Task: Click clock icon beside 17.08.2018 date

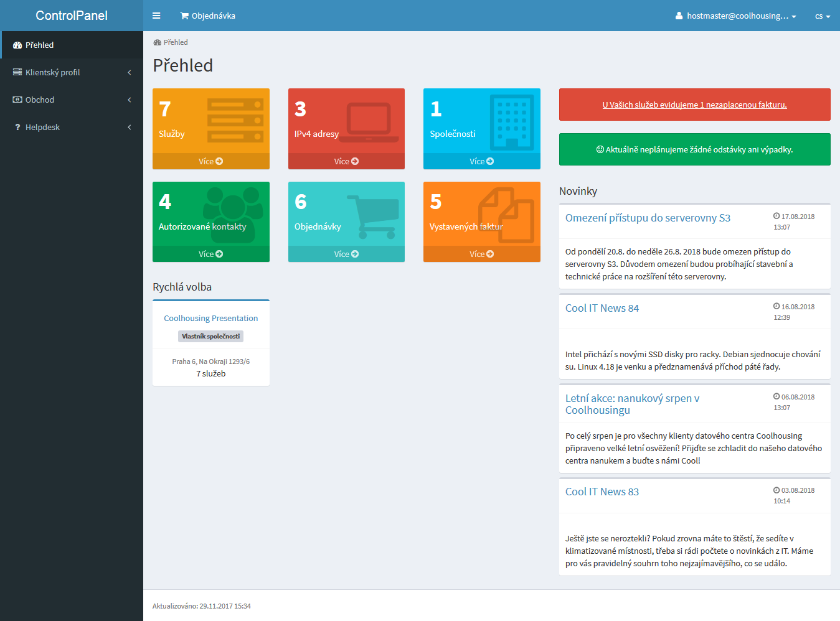Action: [776, 216]
